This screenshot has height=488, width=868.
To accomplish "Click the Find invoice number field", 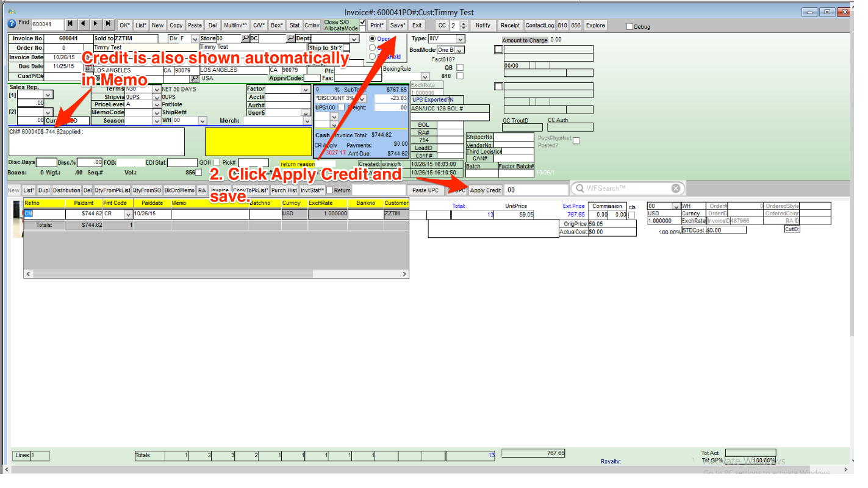I will [48, 25].
